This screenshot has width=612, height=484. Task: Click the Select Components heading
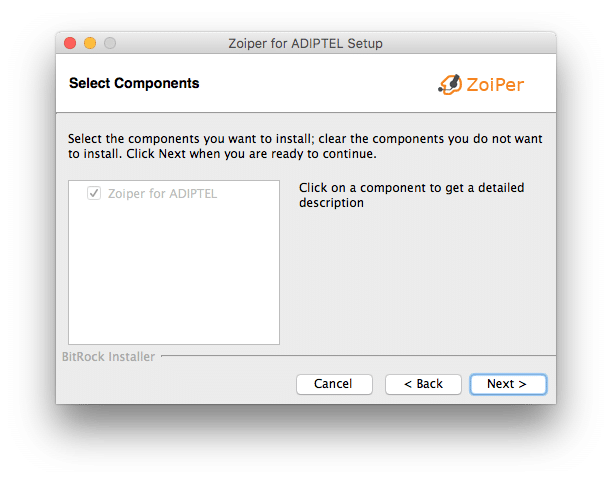[x=134, y=83]
